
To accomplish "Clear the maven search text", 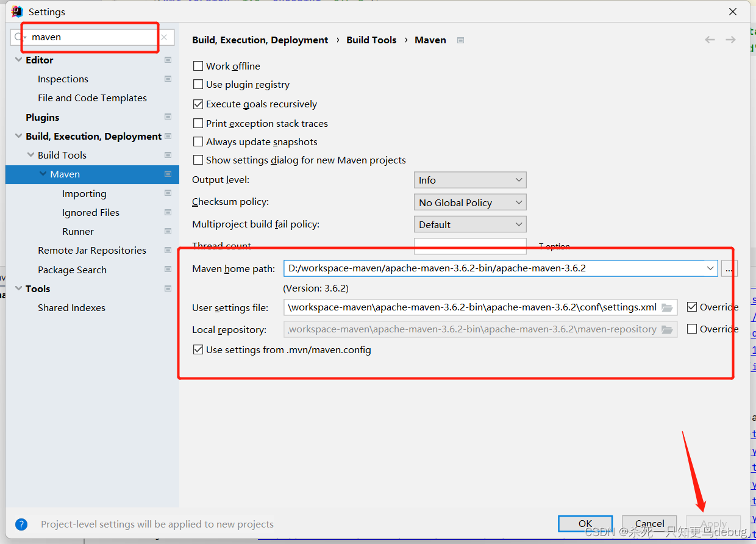I will (164, 37).
